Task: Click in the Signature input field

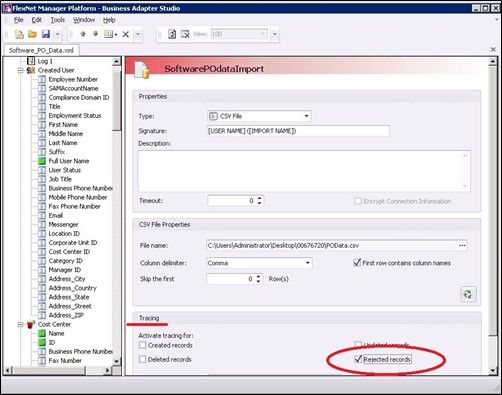Action: tap(298, 131)
